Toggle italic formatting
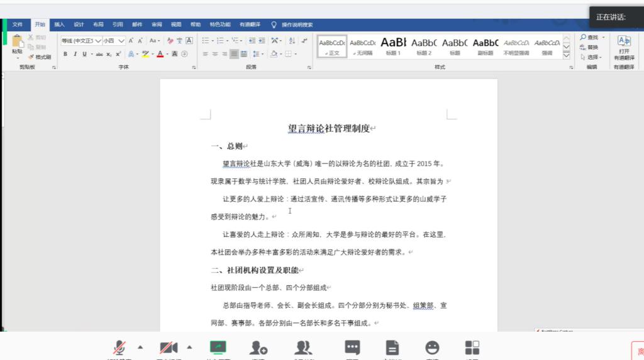 75,54
